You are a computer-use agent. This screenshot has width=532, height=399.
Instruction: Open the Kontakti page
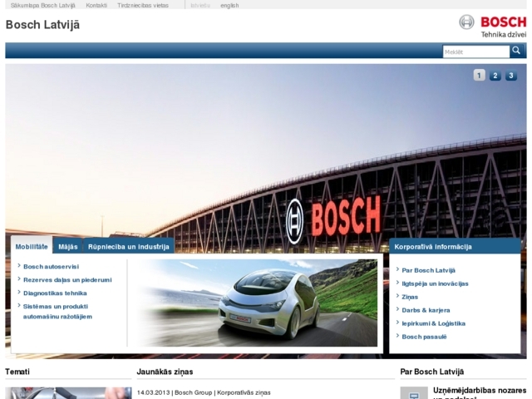[96, 6]
